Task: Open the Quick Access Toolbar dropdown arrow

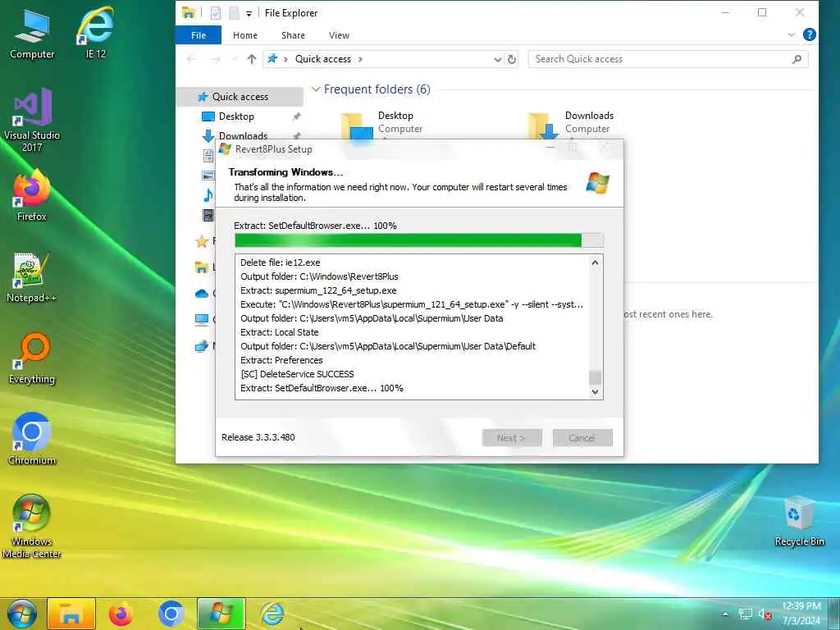Action: [249, 13]
